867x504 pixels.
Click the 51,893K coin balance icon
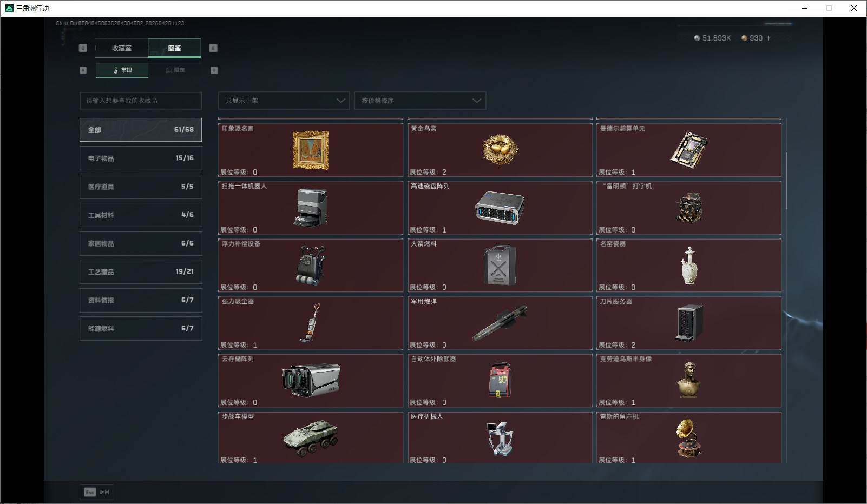[697, 38]
